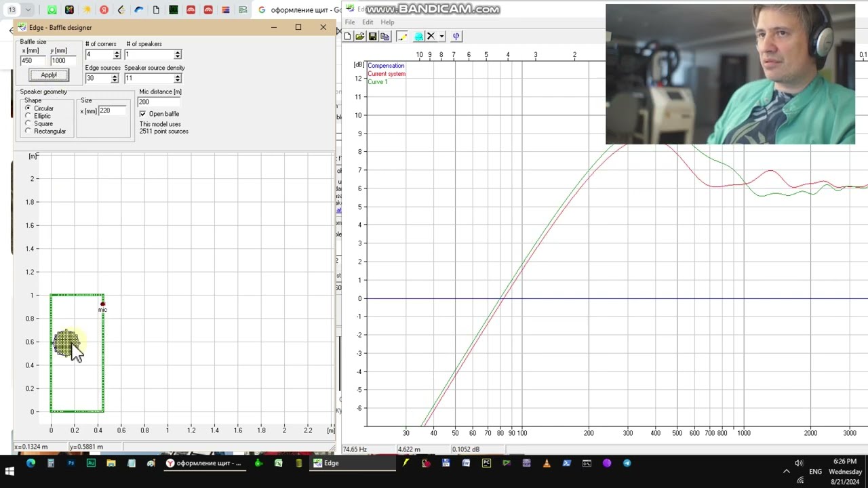Click the baffle y [mm] input field
The height and width of the screenshot is (488, 868).
(64, 60)
